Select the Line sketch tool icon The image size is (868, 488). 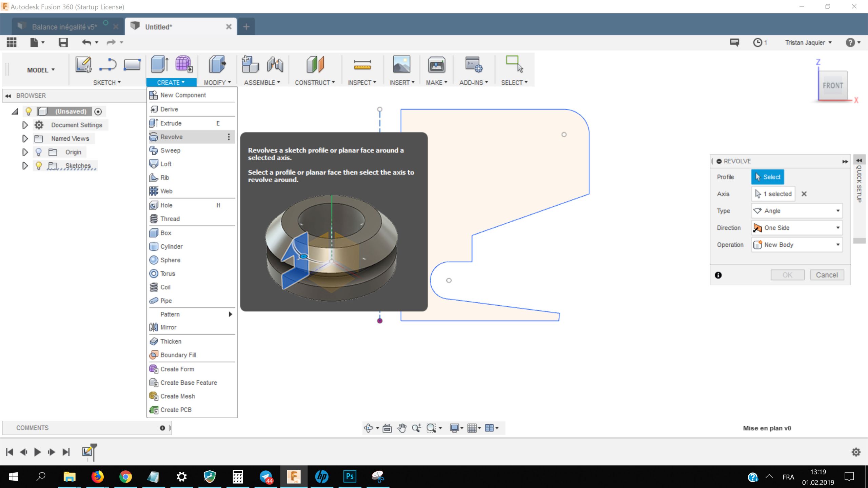108,64
